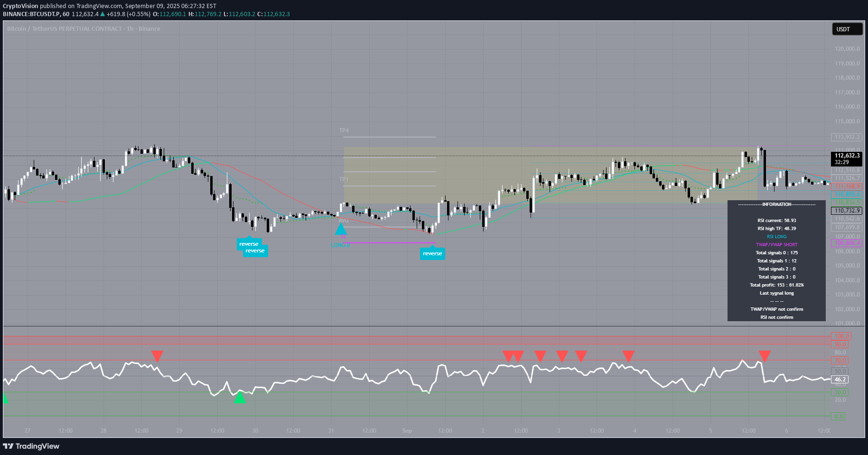Click the green 110,834.5 price label
Viewport: 868px width, 455px height.
pyautogui.click(x=847, y=203)
